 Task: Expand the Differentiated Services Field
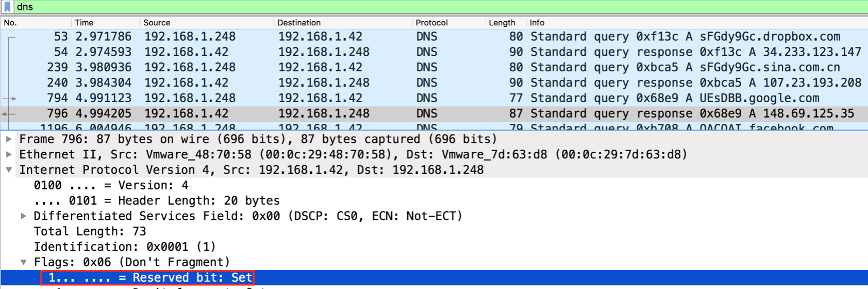pos(24,216)
